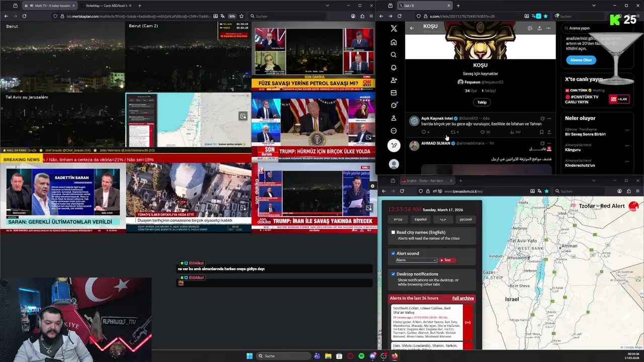Open the Alarm sound dropdown
644x362 pixels.
coord(416,260)
